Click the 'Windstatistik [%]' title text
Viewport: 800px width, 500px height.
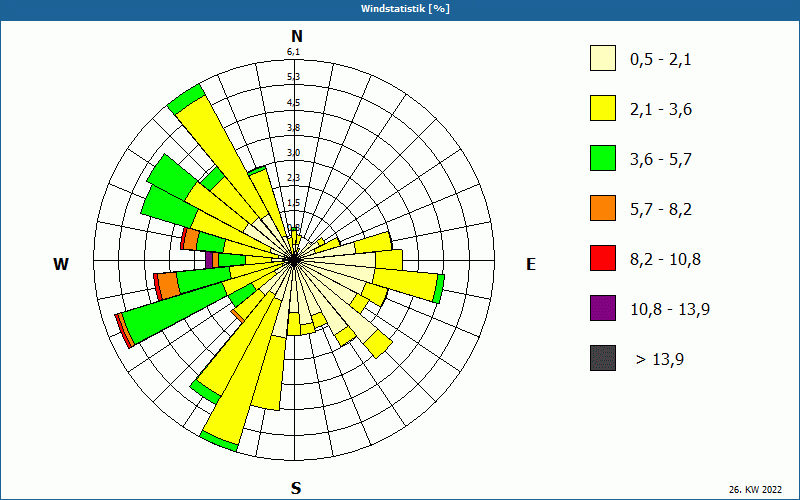(405, 9)
